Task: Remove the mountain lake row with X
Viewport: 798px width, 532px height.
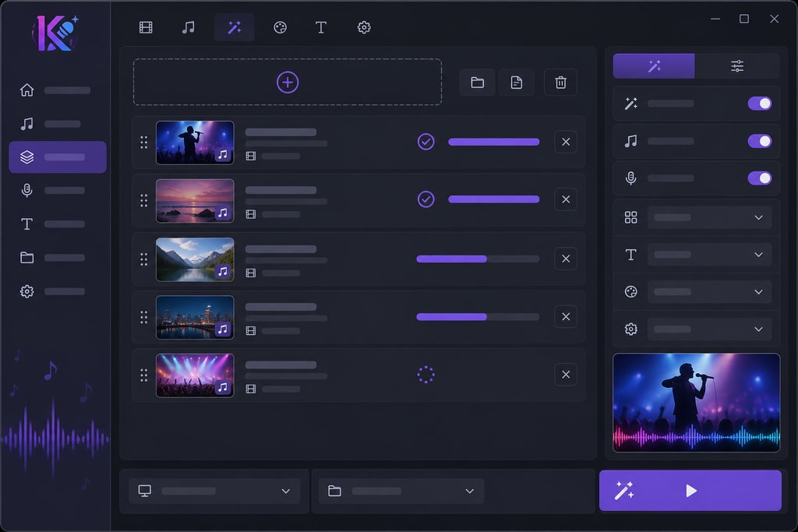Action: [x=566, y=259]
